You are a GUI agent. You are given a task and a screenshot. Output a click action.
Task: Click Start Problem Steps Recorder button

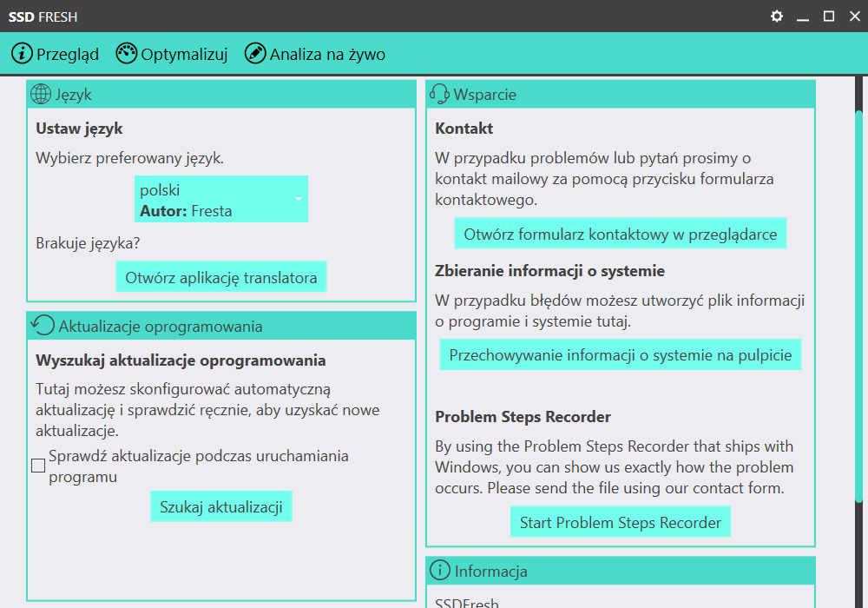[621, 522]
